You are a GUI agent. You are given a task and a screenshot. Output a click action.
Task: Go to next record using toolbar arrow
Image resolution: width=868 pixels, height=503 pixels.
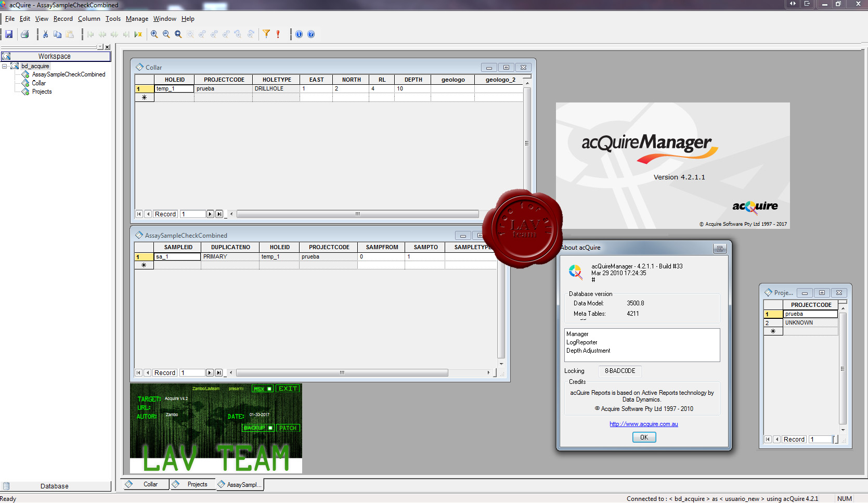coord(114,34)
